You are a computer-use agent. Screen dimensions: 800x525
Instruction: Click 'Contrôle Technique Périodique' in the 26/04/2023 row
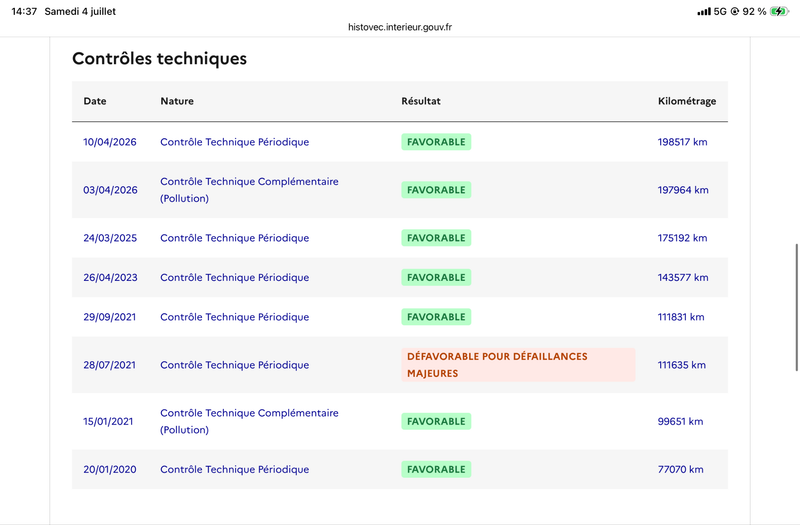coord(235,278)
